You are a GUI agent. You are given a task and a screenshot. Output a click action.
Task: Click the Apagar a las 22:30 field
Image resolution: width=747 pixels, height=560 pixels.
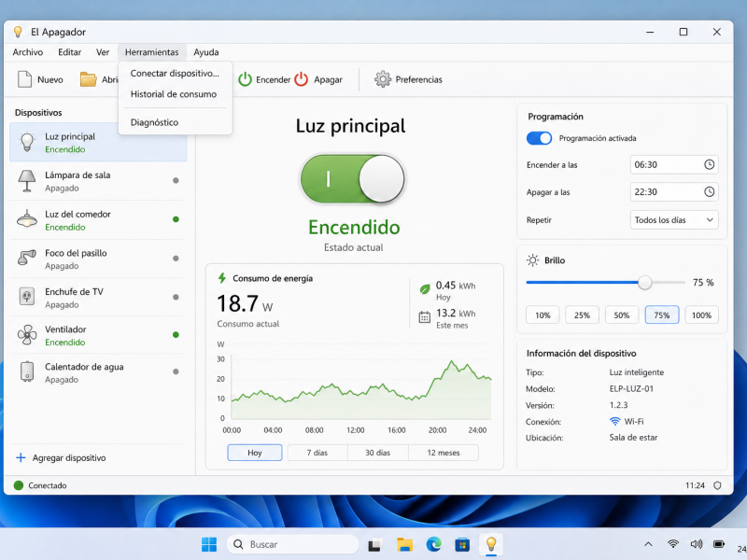(x=673, y=192)
